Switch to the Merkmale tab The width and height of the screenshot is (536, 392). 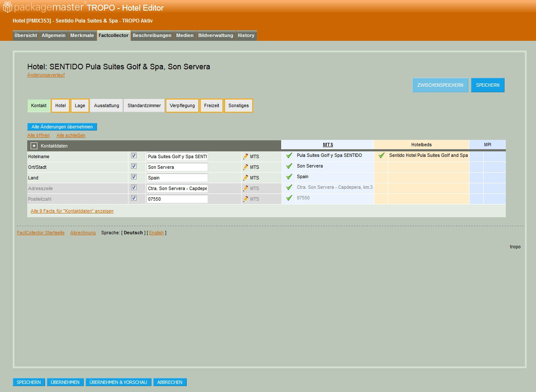[82, 36]
